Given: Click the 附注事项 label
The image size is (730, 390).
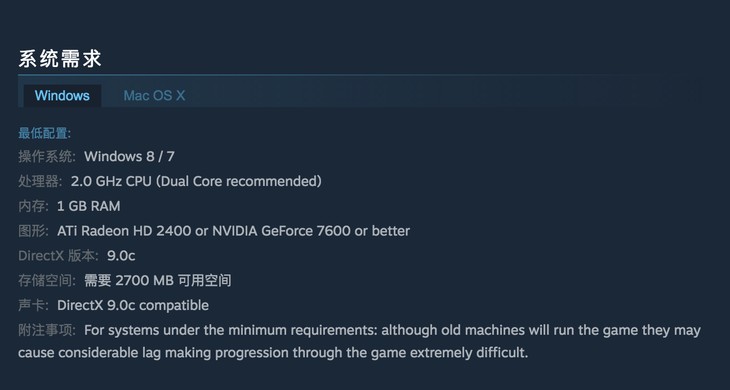Looking at the screenshot, I should click(47, 330).
